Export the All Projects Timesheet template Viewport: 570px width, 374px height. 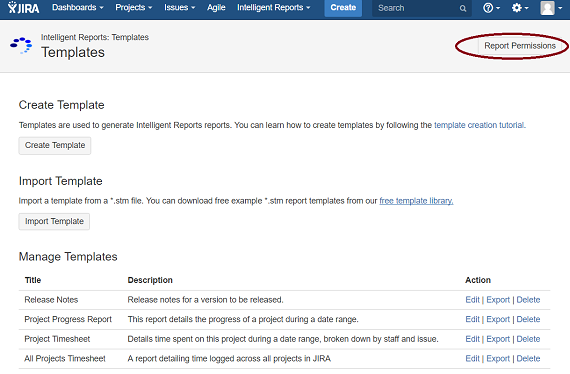point(498,359)
